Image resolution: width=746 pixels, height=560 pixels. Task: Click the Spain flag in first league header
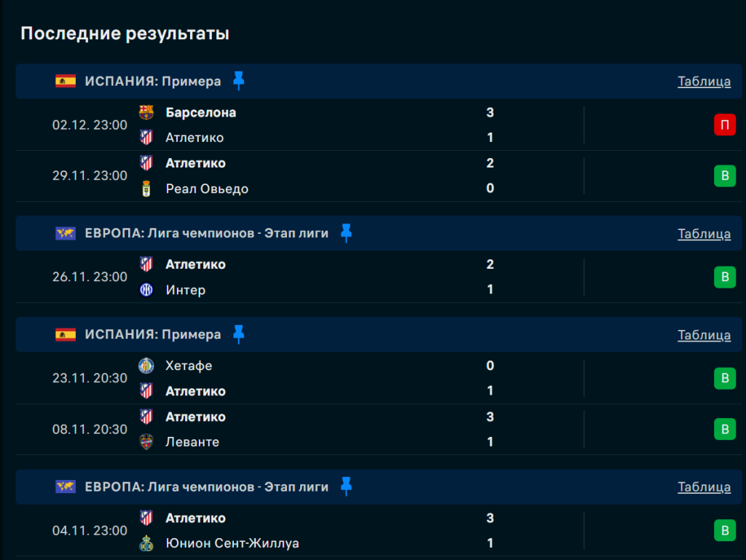[66, 82]
